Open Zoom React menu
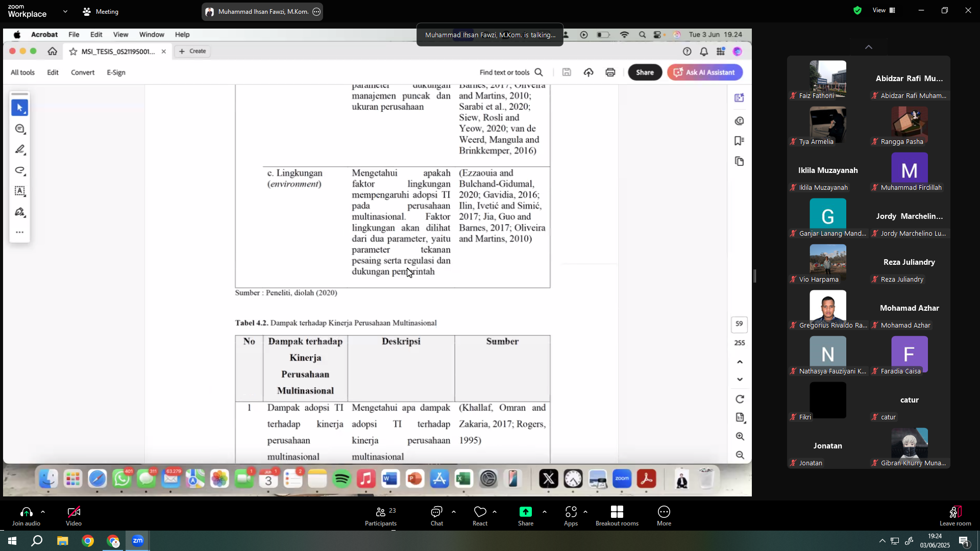Viewport: 980px width, 551px height. pyautogui.click(x=480, y=516)
